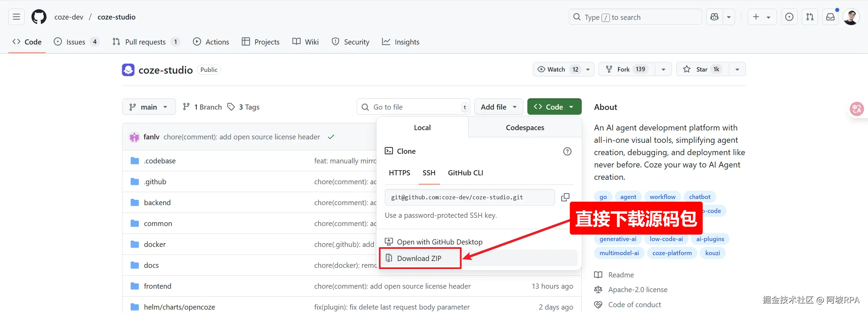
Task: Switch to the Projects tab
Action: [x=261, y=42]
